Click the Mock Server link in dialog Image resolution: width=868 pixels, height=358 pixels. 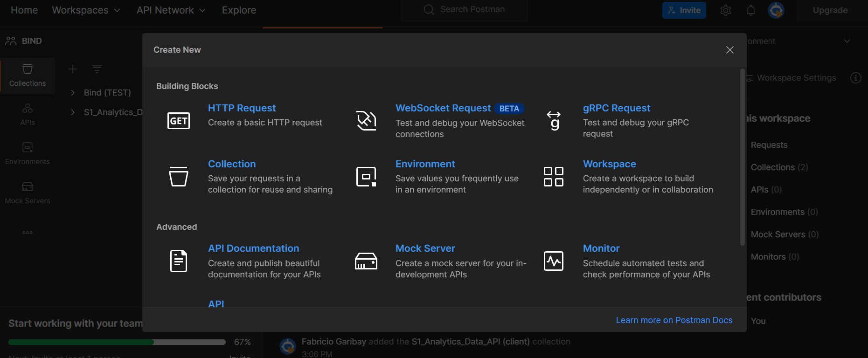click(x=425, y=248)
